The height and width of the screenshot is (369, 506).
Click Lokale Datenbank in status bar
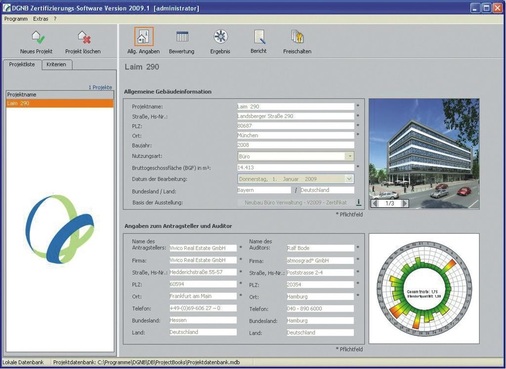pos(23,362)
